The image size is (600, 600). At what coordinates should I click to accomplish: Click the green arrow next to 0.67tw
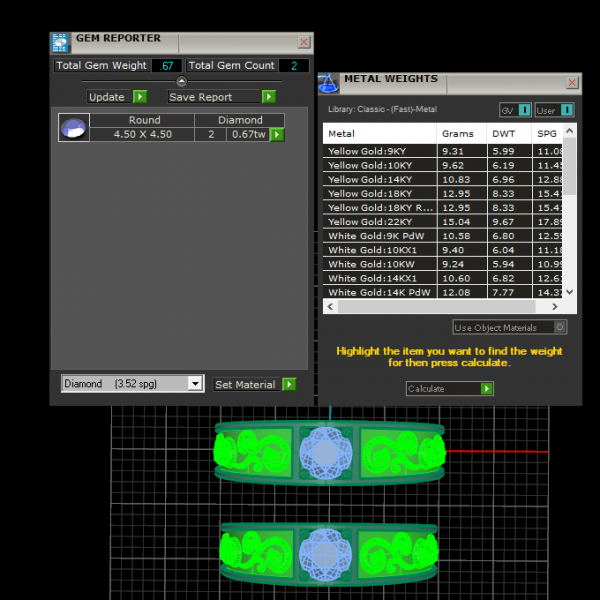pos(277,134)
